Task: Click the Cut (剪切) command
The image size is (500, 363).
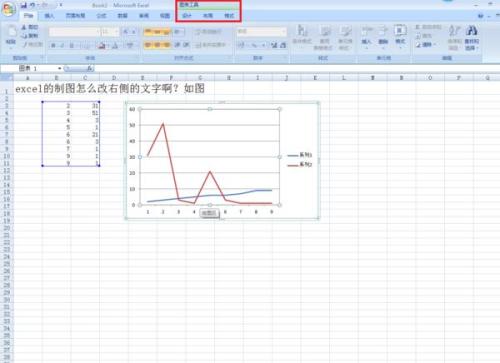Action: [30, 27]
